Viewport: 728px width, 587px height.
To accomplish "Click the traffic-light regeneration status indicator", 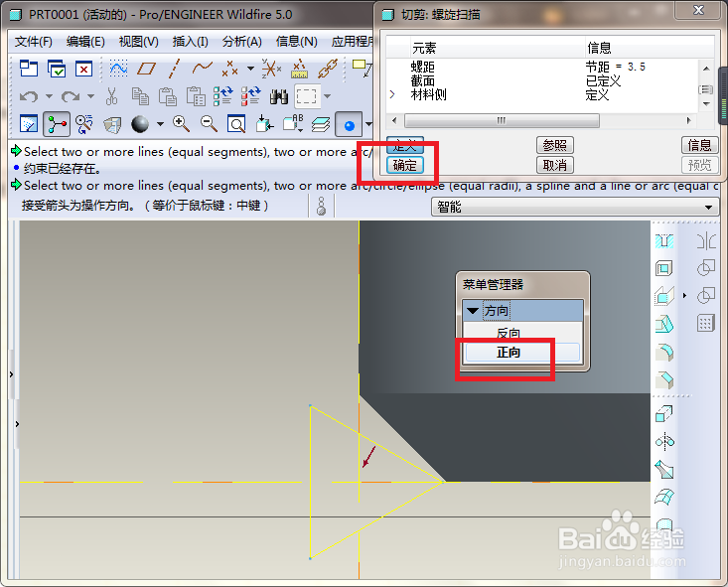I will point(321,206).
